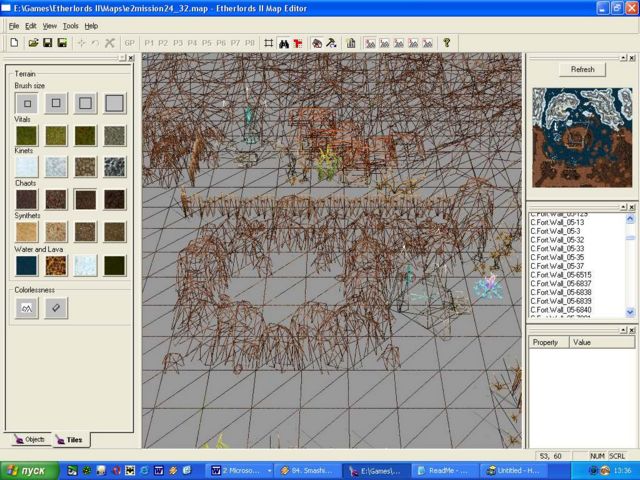640x480 pixels.
Task: Select C.Fort.Wall_05-13 in object list
Action: pos(557,222)
